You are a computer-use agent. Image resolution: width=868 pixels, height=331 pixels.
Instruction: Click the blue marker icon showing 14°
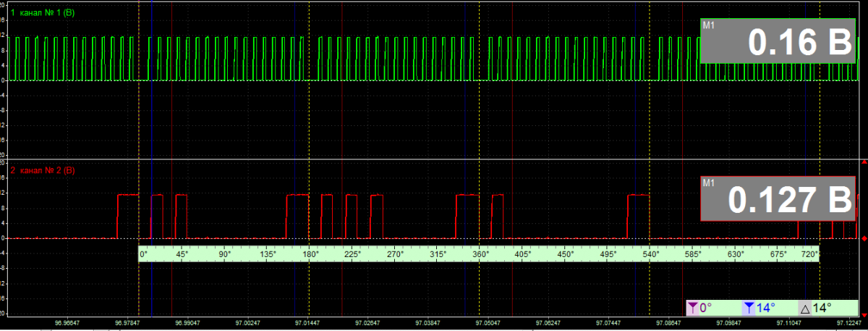pyautogui.click(x=749, y=308)
